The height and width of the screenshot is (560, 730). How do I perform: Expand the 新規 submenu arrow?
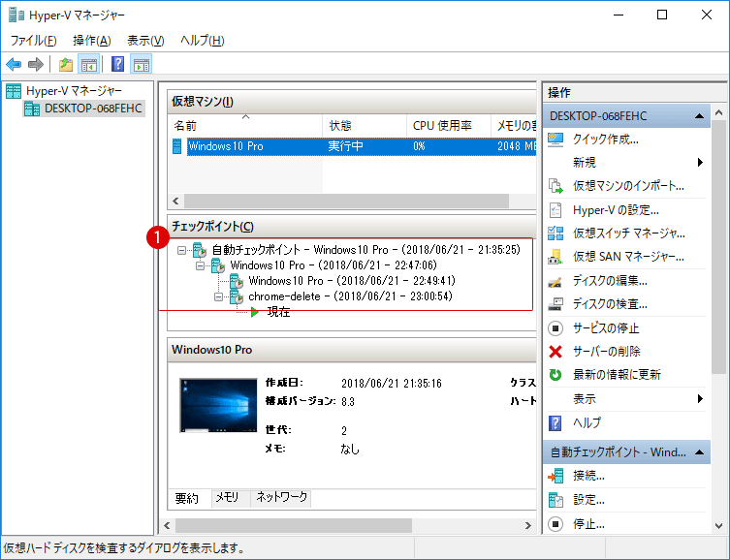pyautogui.click(x=700, y=163)
